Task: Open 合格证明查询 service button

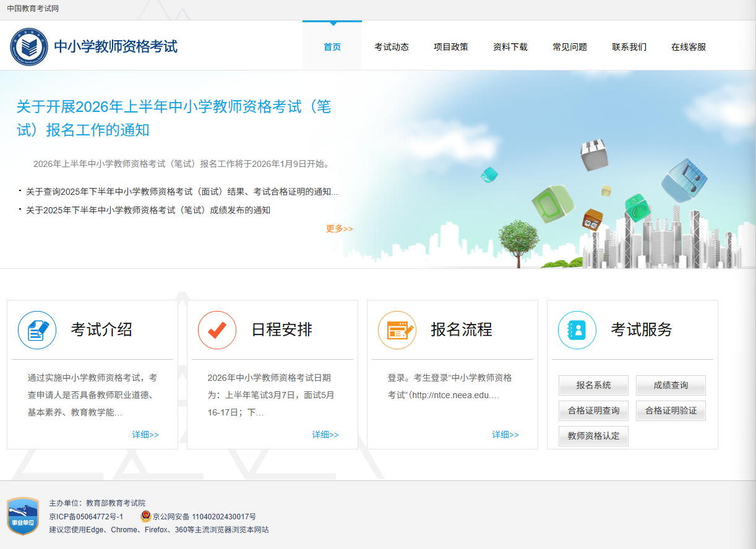Action: [x=593, y=411]
